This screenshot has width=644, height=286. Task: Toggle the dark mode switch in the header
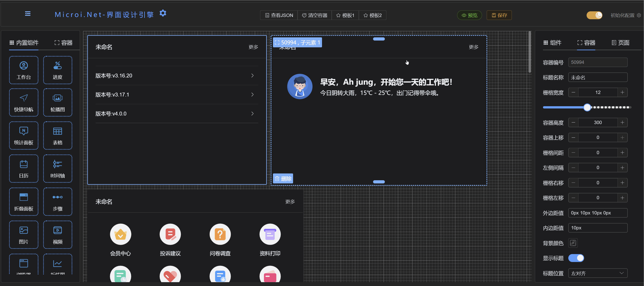tap(595, 15)
